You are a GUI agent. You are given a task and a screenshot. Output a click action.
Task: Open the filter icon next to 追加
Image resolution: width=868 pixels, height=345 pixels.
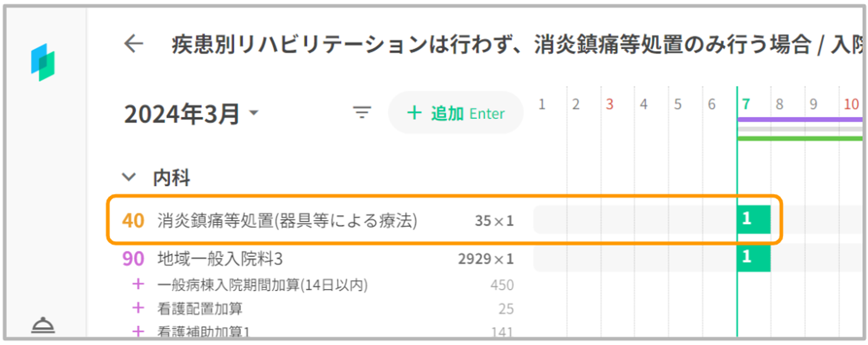pos(362,113)
